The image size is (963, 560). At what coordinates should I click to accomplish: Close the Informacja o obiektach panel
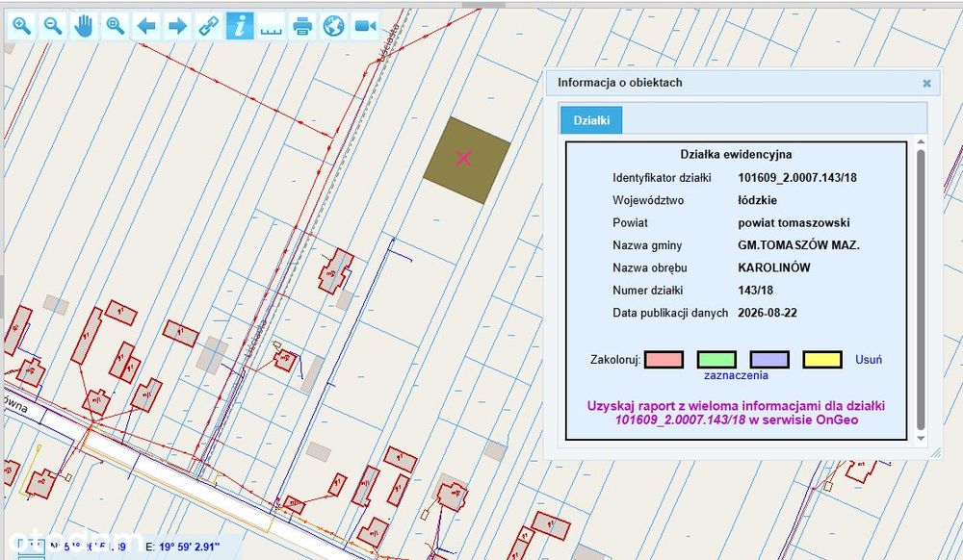pyautogui.click(x=926, y=84)
